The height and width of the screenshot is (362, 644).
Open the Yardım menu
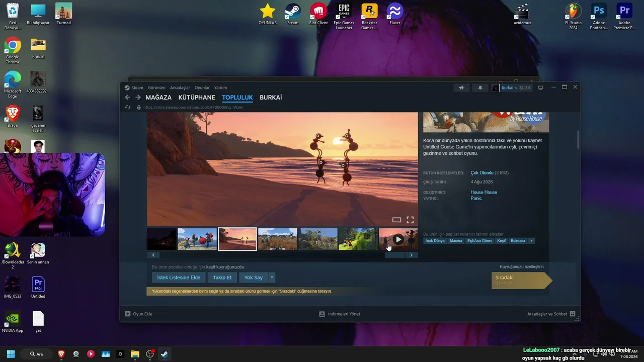220,87
